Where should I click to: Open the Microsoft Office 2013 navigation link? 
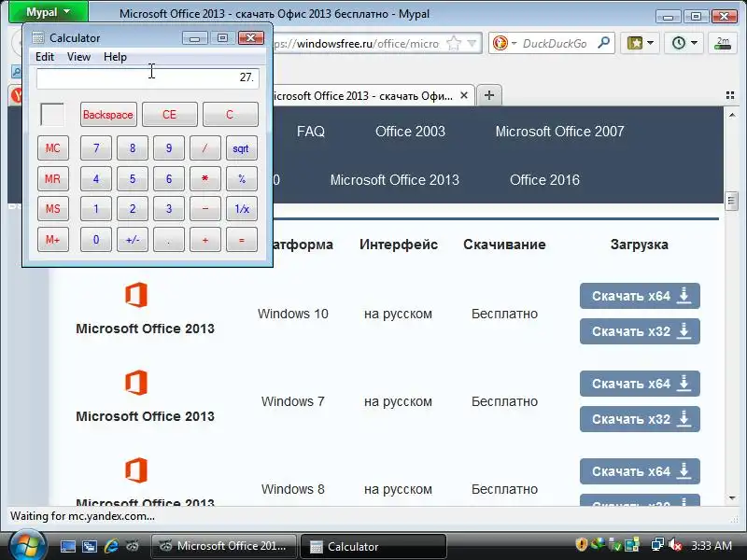[x=394, y=180]
